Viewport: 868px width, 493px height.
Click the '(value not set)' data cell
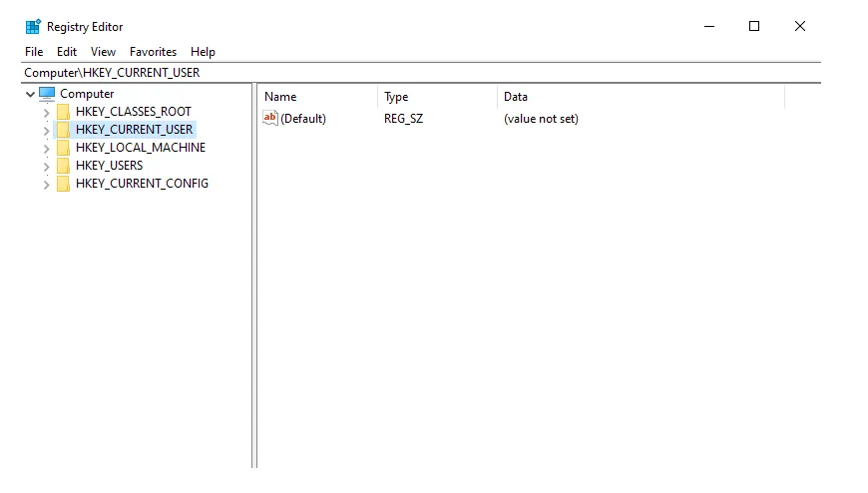tap(541, 119)
